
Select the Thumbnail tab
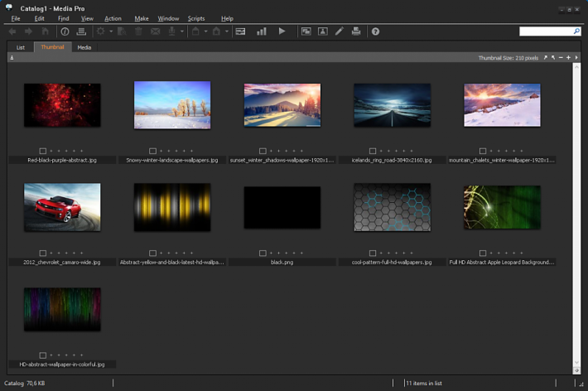tap(52, 47)
